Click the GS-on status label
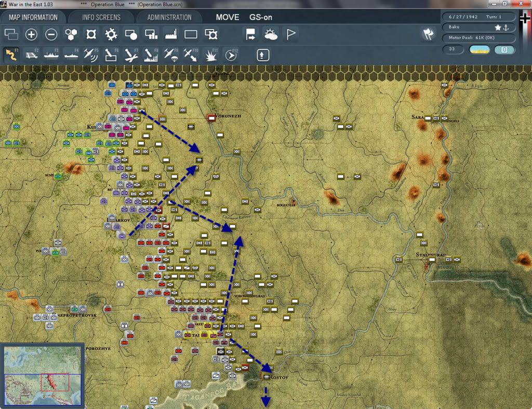Image resolution: width=532 pixels, height=409 pixels. pyautogui.click(x=261, y=17)
